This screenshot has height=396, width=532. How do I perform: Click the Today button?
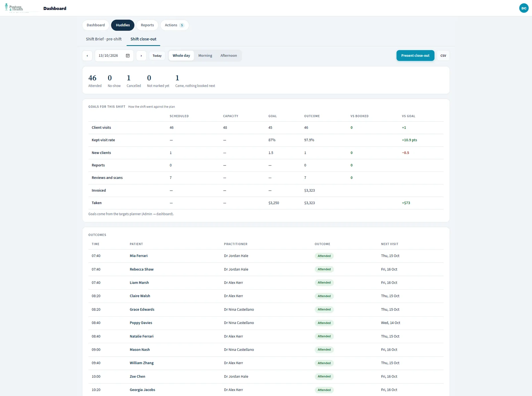(x=157, y=56)
